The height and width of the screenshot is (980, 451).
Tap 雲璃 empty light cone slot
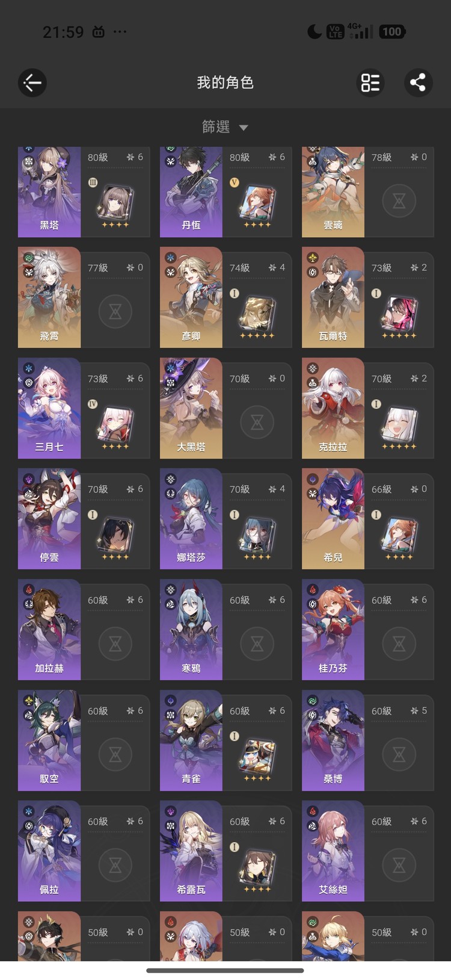click(399, 201)
